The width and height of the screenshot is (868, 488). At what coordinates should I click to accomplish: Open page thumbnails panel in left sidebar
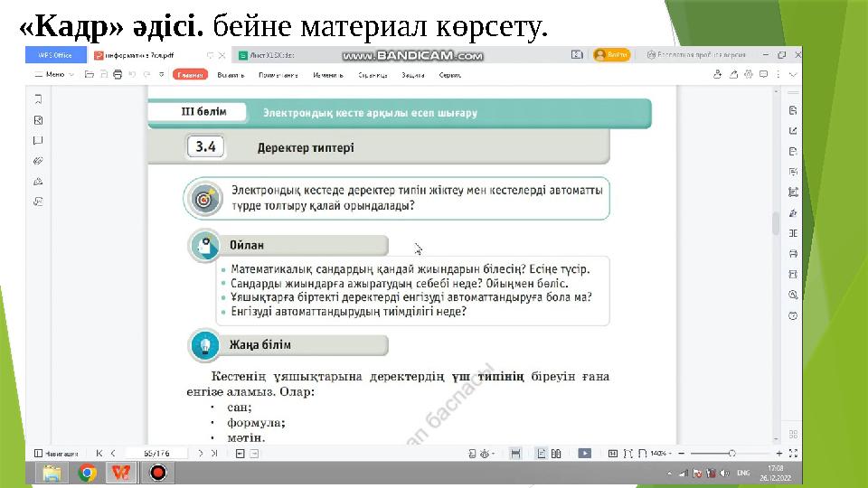coord(38,120)
